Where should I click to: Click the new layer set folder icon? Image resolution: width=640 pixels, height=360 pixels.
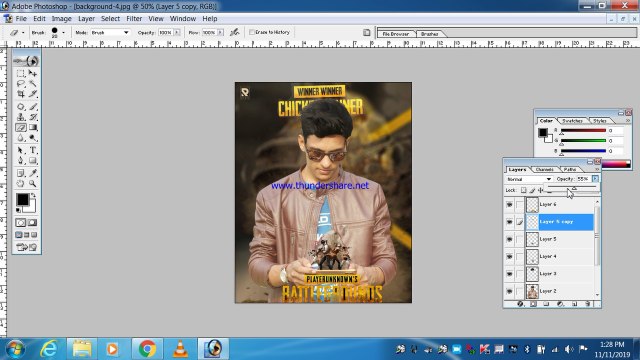[547, 304]
